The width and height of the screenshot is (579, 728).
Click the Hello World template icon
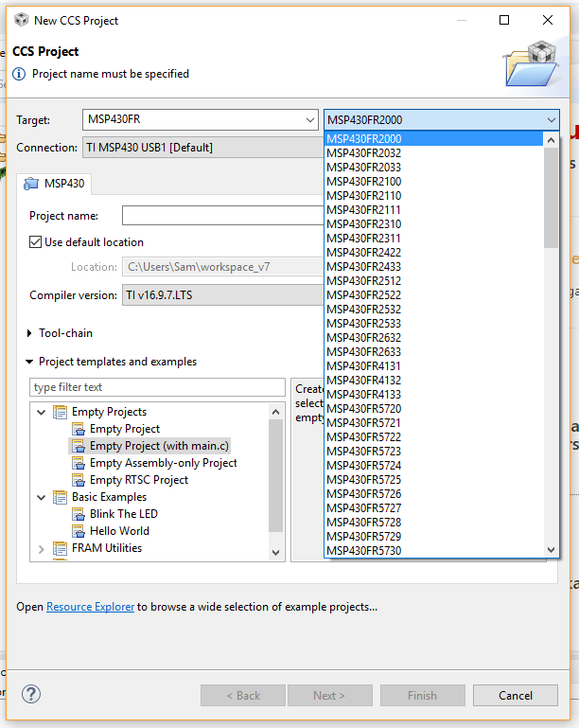(x=78, y=531)
